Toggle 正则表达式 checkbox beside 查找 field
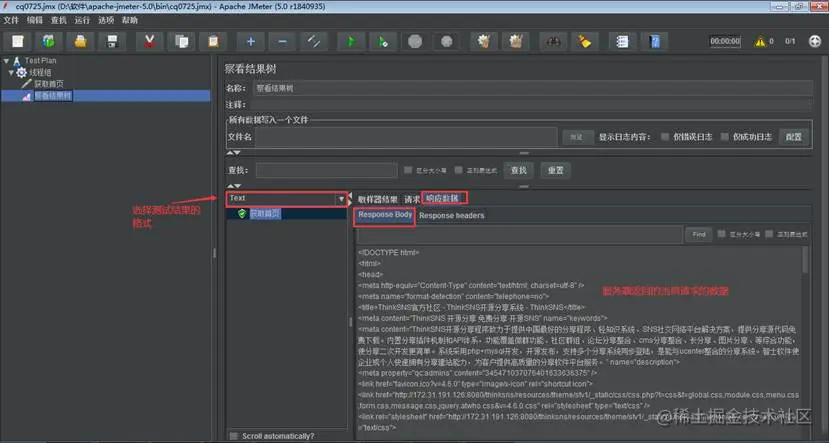The image size is (829, 443). tap(458, 170)
